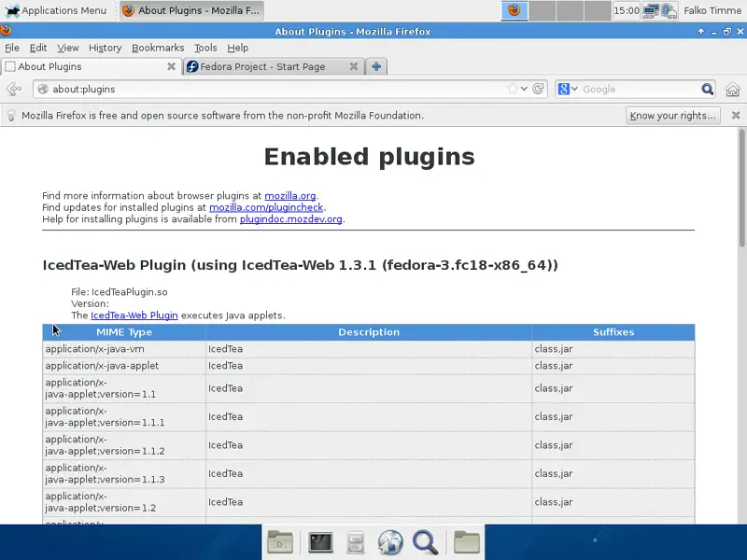Click the java-applet;version=1.1.3 MIME cell
Image resolution: width=747 pixels, height=560 pixels.
[124, 474]
